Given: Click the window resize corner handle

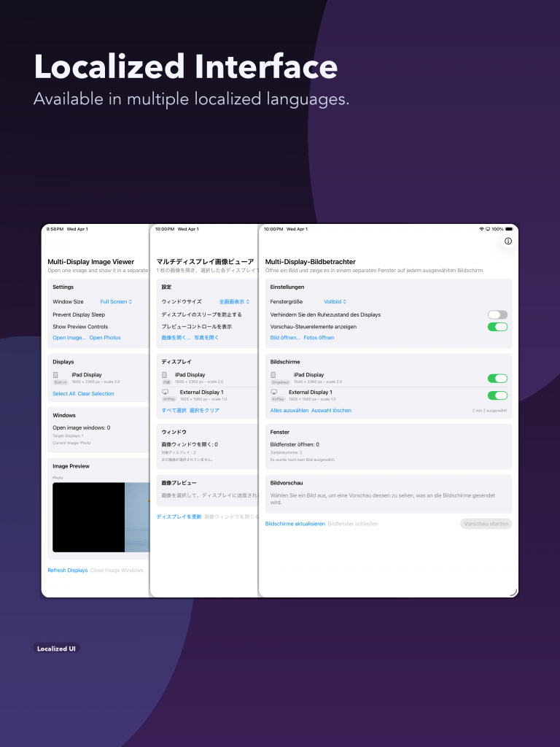Looking at the screenshot, I should point(513,592).
